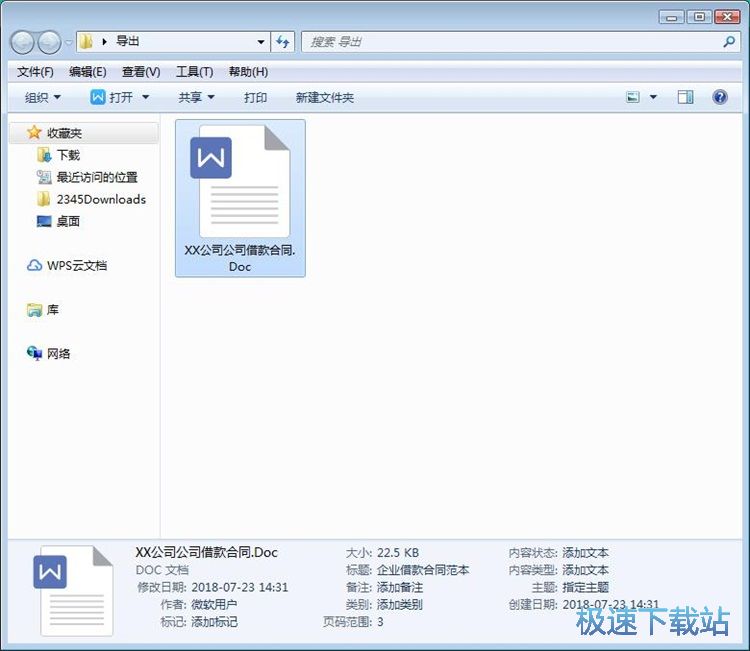Screen dimensions: 750x651
Task: Click 添加类别 to add category
Action: click(x=399, y=604)
